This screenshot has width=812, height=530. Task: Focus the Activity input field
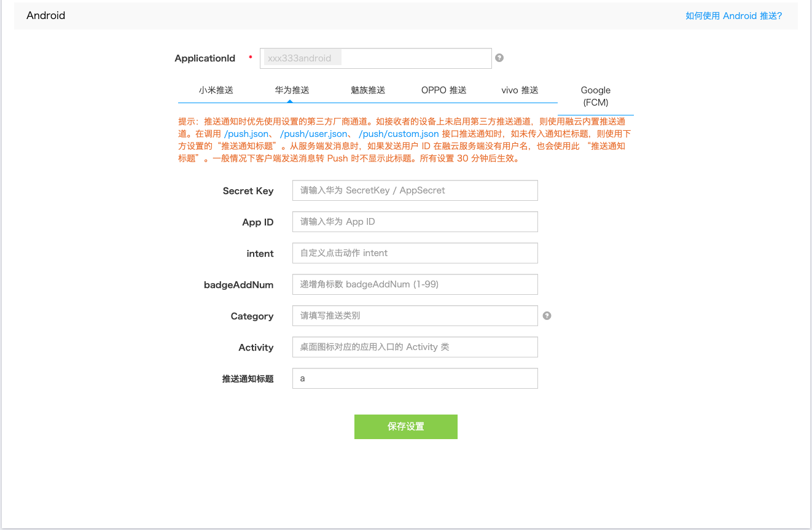[x=415, y=347]
